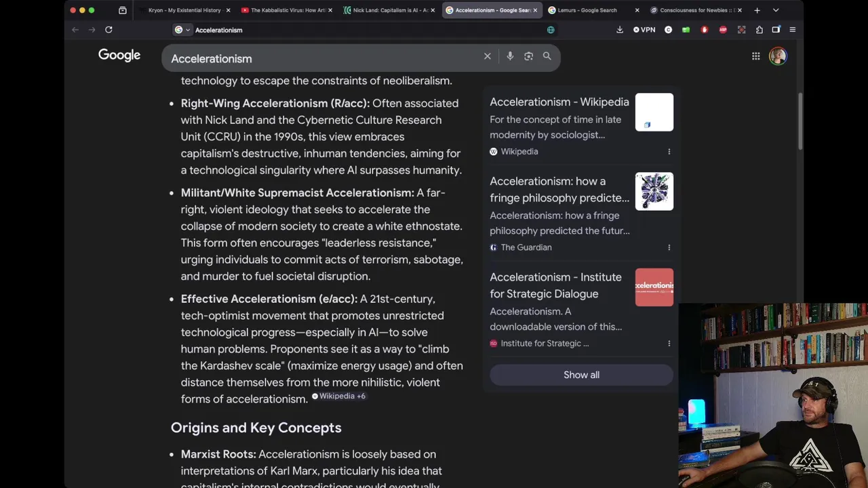Click the page vertical scrollbar
This screenshot has height=488, width=868.
(x=800, y=122)
